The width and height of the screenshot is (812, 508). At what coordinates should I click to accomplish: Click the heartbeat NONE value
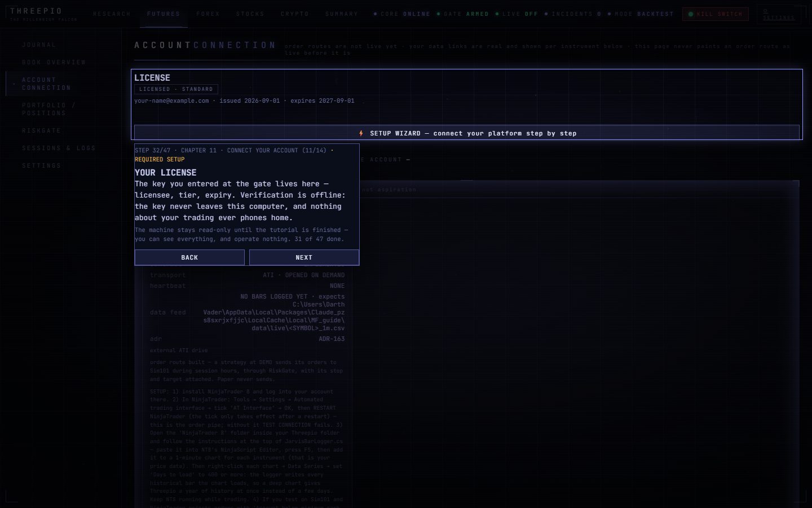[x=337, y=286]
